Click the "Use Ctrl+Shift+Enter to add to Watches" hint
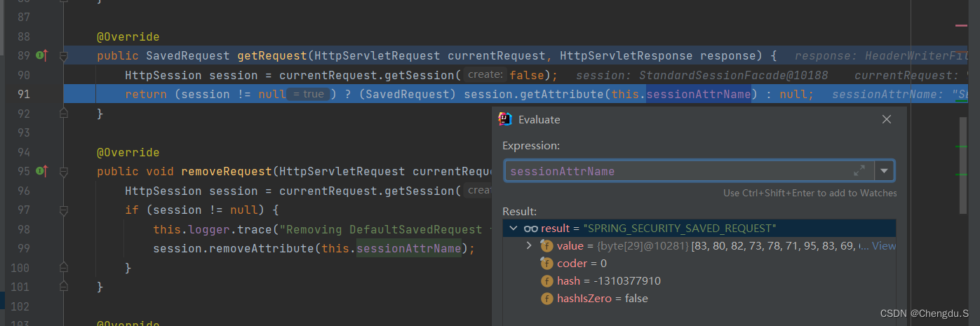This screenshot has height=326, width=980. 810,193
